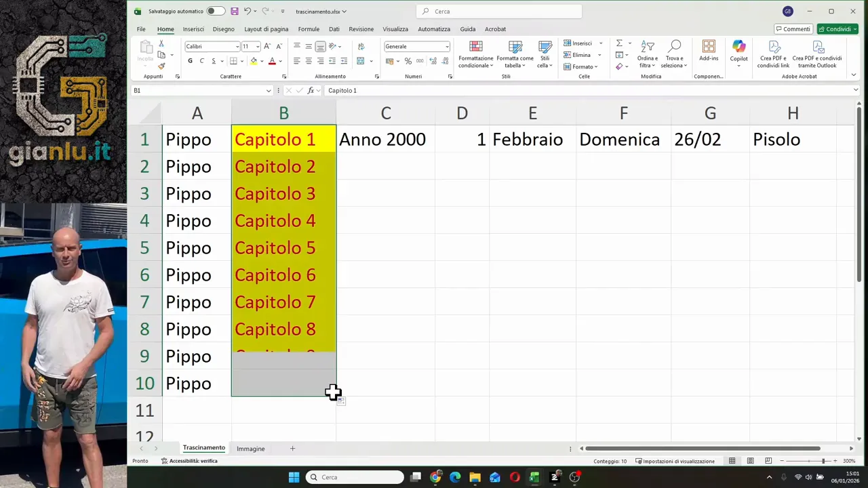Open the Inserisci ribbon tab

193,29
